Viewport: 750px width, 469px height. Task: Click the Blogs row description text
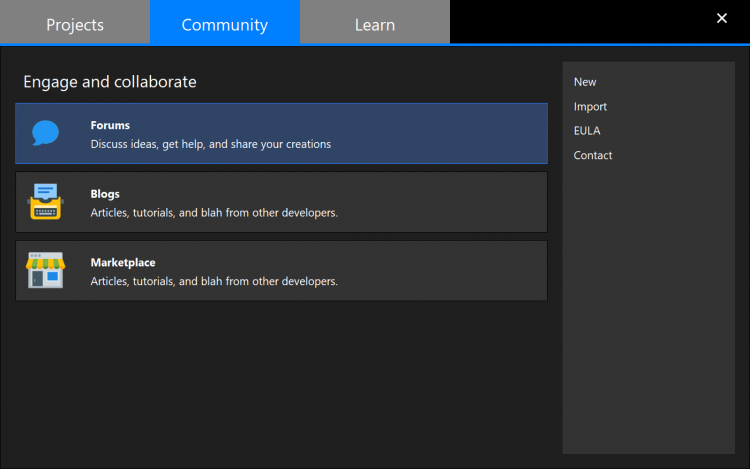(214, 213)
